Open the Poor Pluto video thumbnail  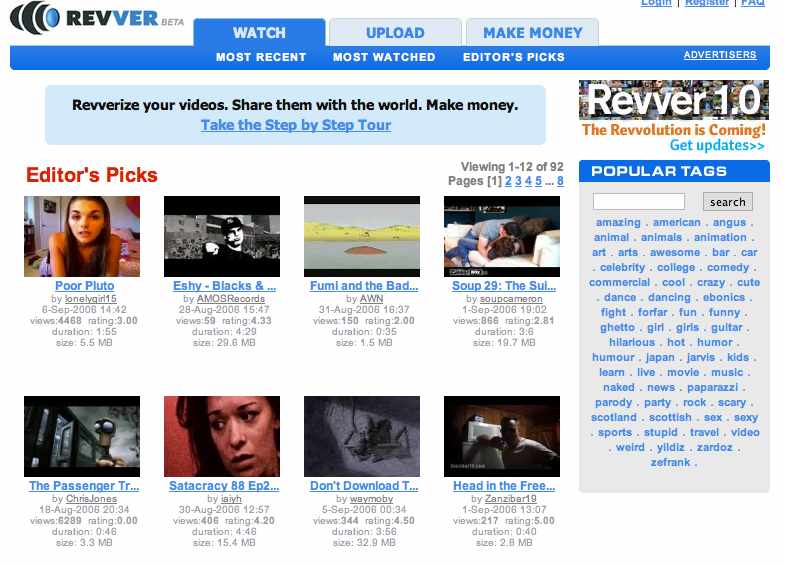click(x=82, y=236)
